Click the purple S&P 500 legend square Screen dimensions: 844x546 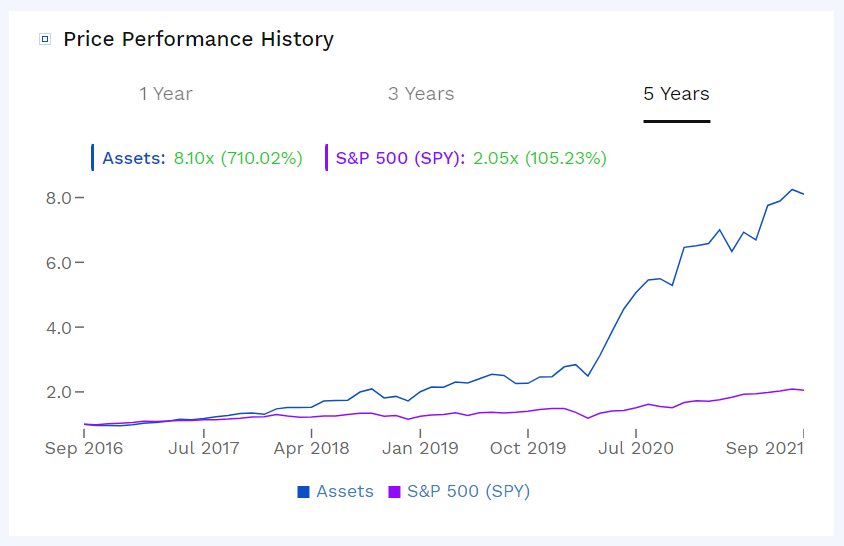[393, 492]
